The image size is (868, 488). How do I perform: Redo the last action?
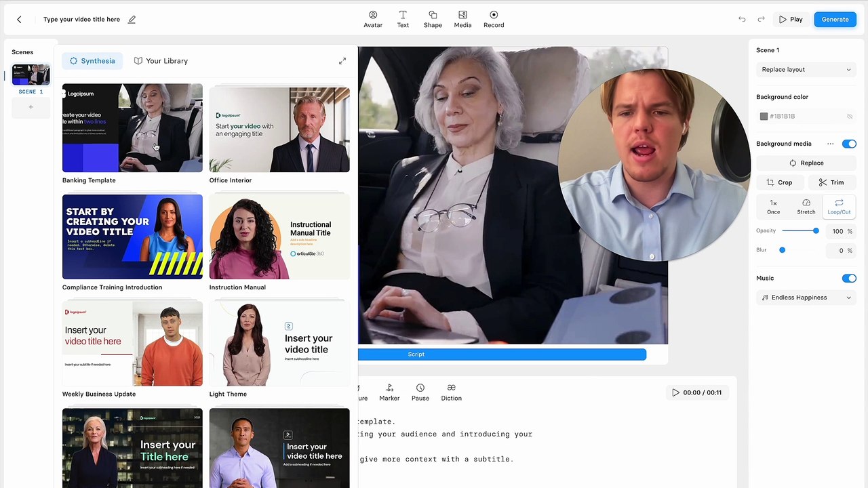pyautogui.click(x=761, y=20)
